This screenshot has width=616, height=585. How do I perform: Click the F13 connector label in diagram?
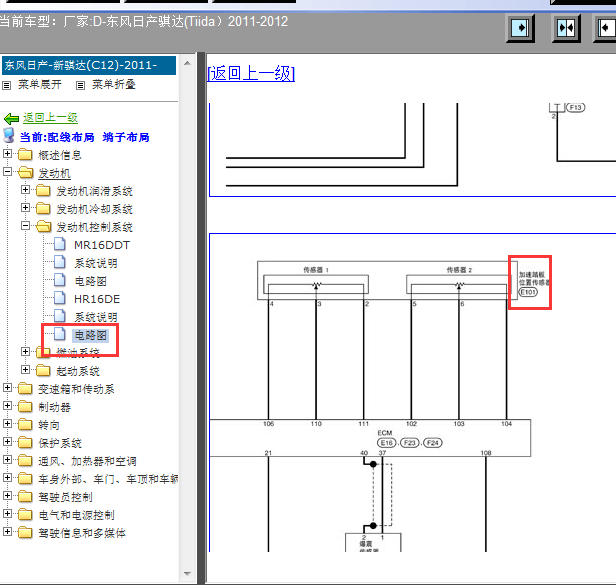click(x=576, y=107)
